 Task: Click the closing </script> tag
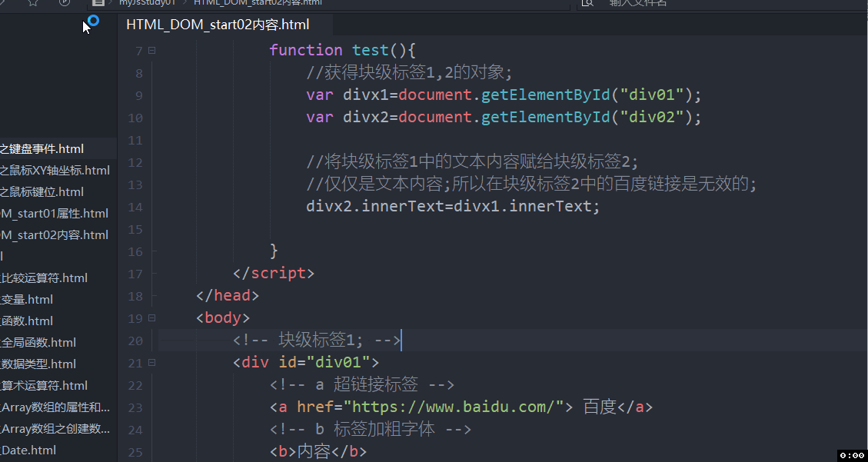point(274,274)
